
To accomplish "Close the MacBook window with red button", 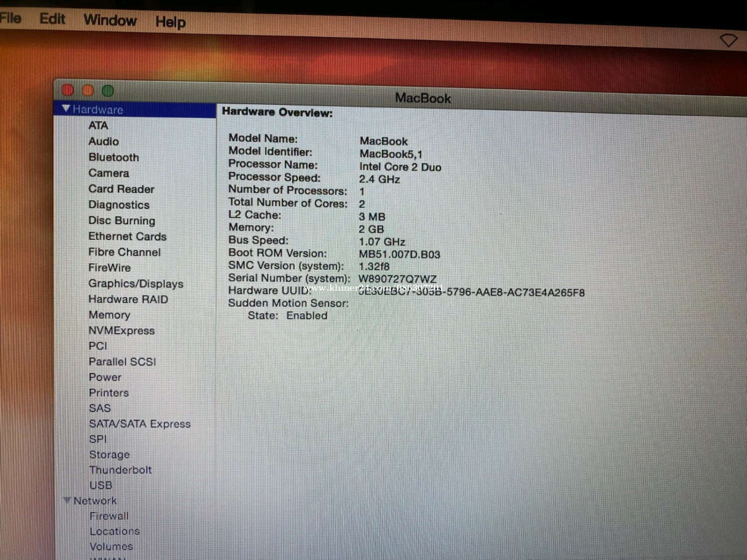I will [x=68, y=90].
